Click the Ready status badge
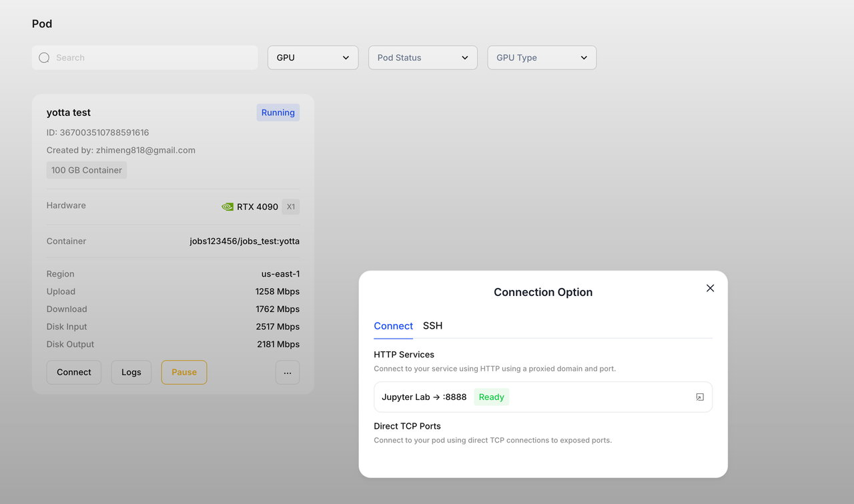 491,397
